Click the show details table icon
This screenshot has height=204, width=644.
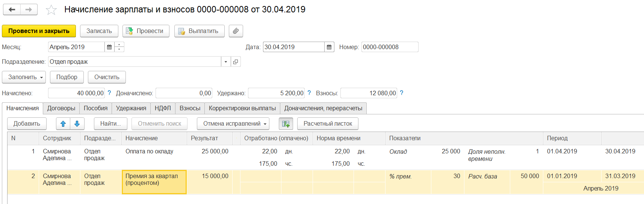coord(286,124)
